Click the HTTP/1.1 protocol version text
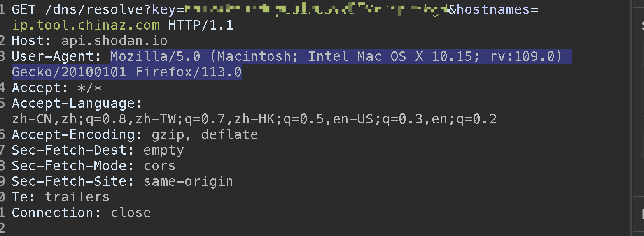This screenshot has width=644, height=236. tap(201, 25)
